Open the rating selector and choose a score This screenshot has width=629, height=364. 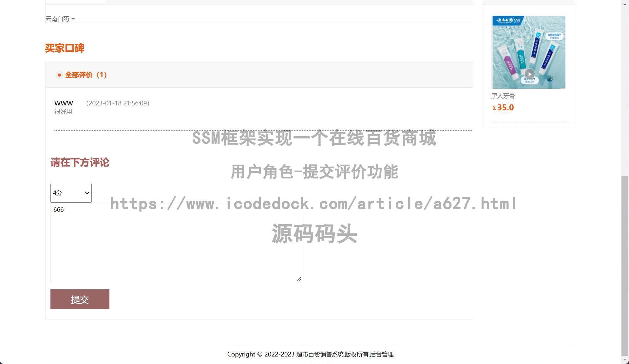point(71,193)
